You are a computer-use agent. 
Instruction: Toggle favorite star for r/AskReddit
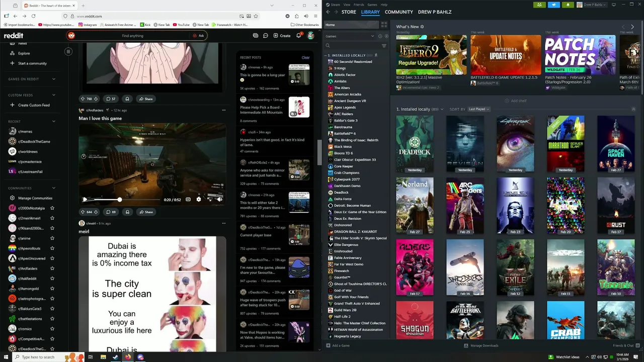(x=52, y=279)
